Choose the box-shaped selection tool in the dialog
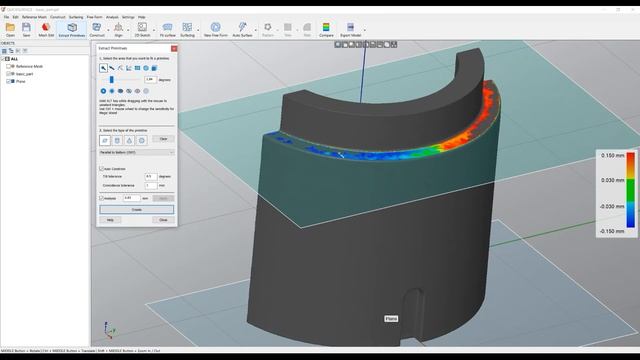The width and height of the screenshot is (640, 360). point(155,68)
